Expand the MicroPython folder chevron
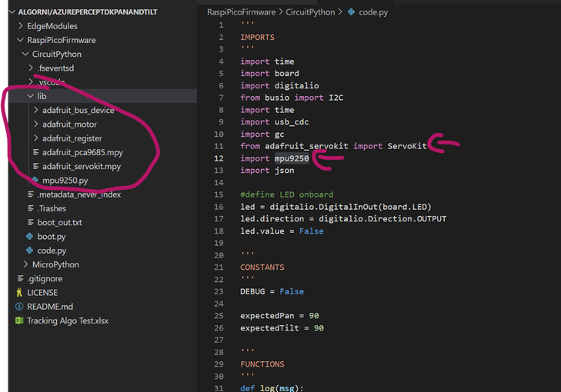561x392 pixels. (x=25, y=264)
